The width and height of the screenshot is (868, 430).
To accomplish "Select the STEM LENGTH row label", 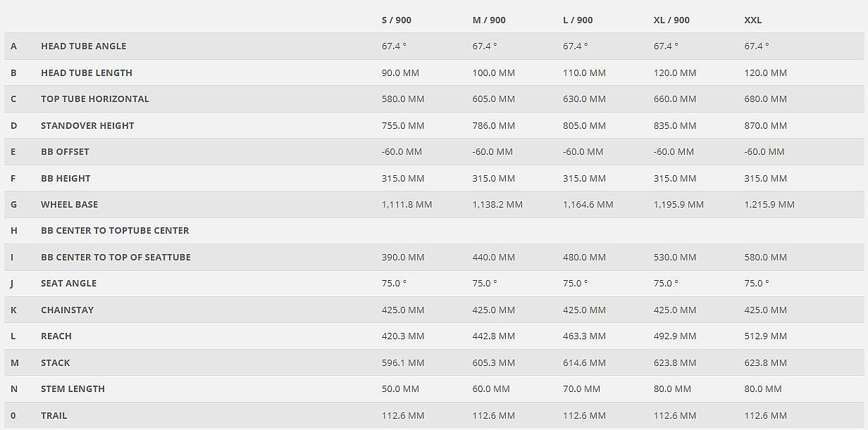I will (x=73, y=388).
